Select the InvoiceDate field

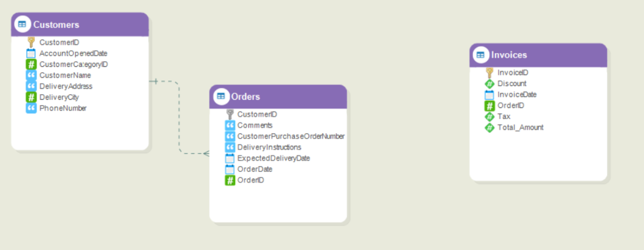517,95
